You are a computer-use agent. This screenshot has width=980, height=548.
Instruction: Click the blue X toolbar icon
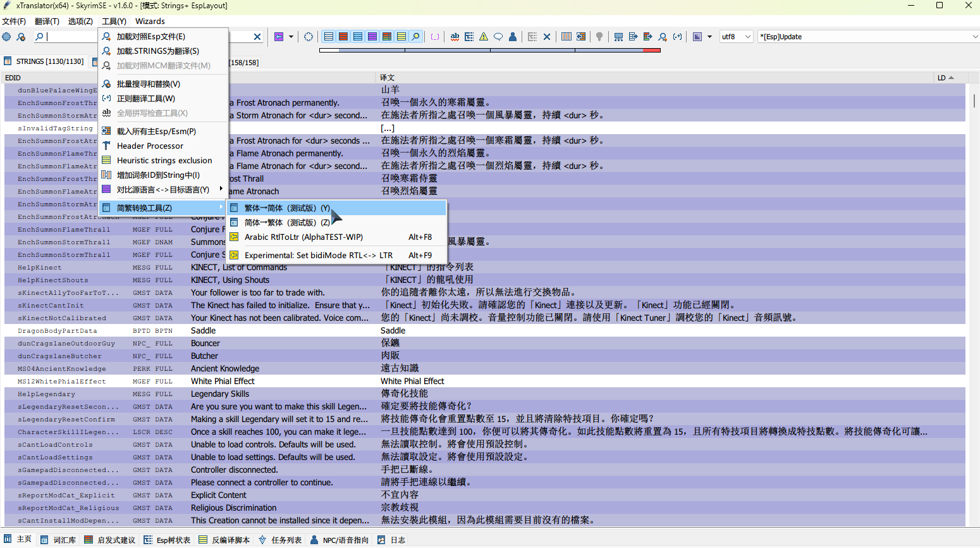pyautogui.click(x=547, y=37)
